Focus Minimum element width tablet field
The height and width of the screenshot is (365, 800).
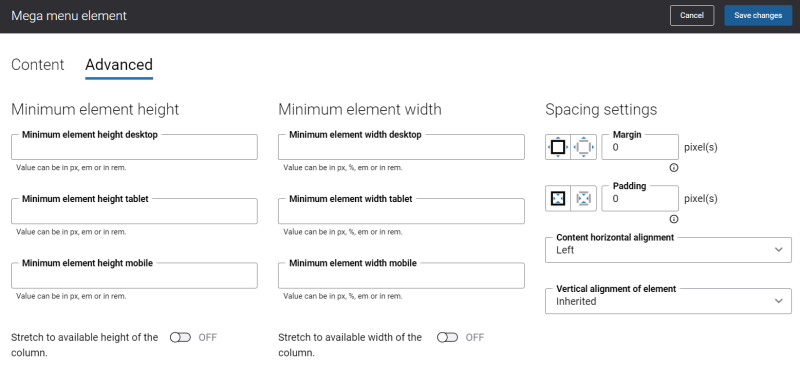401,211
